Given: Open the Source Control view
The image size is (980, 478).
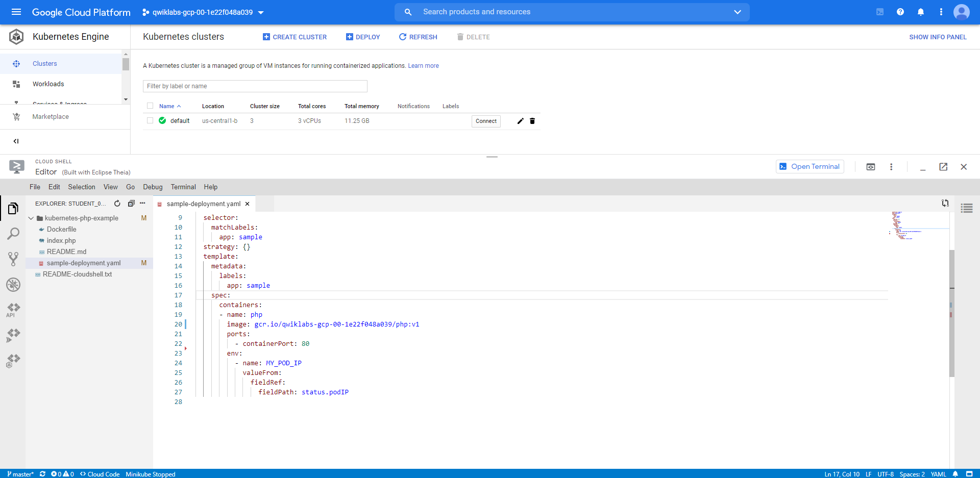Looking at the screenshot, I should [x=13, y=259].
